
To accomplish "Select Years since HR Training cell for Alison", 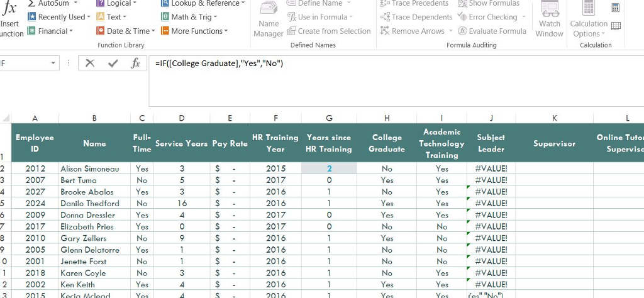I will (x=329, y=168).
